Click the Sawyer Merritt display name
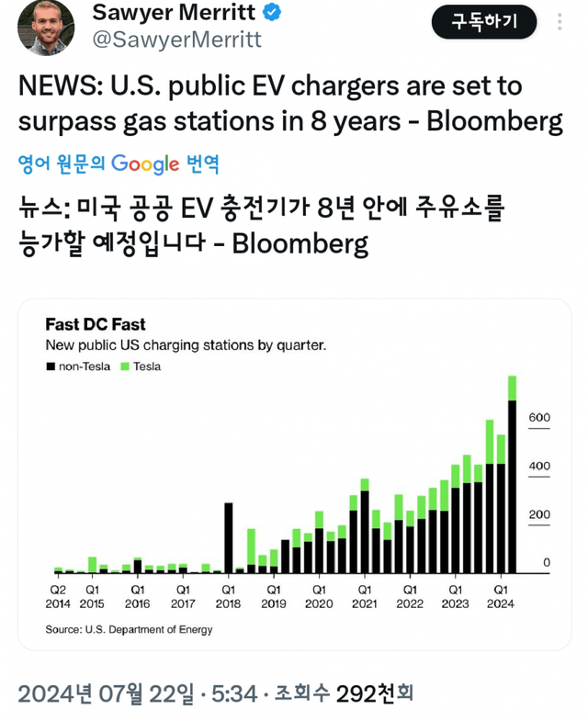The height and width of the screenshot is (721, 588). [x=175, y=13]
